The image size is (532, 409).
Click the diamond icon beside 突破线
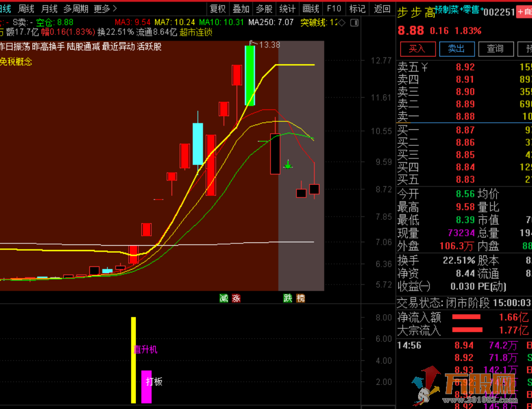pos(342,22)
